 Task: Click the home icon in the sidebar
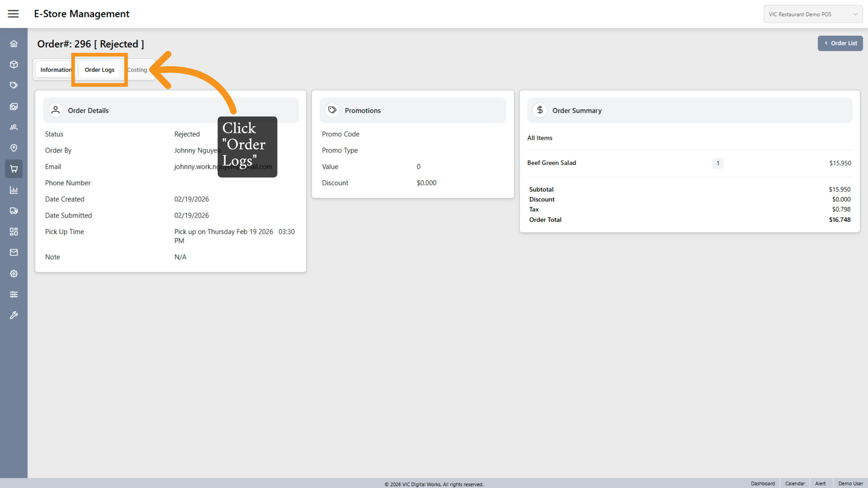[14, 44]
